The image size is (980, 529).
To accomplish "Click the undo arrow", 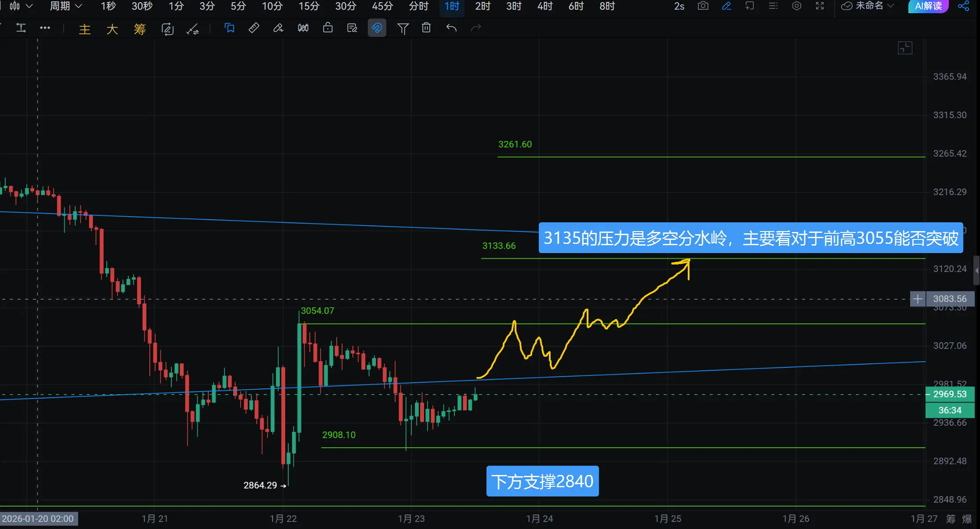I will click(x=451, y=29).
